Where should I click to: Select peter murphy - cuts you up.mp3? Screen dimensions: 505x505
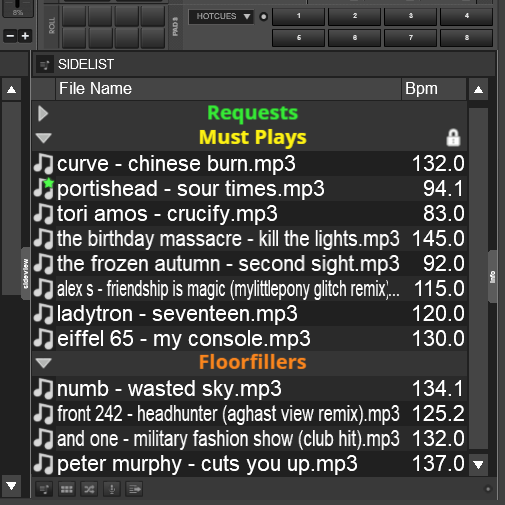[x=249, y=464]
